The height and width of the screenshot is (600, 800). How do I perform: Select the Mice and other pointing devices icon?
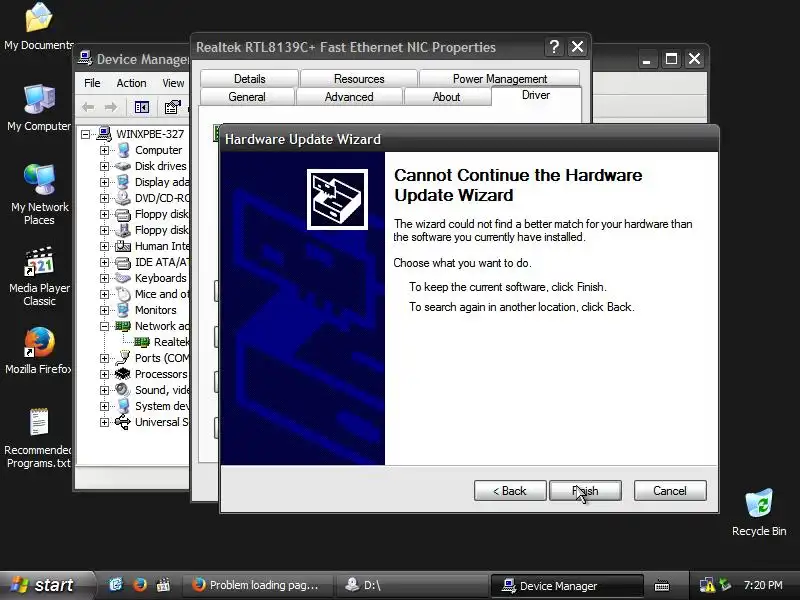[x=122, y=294]
